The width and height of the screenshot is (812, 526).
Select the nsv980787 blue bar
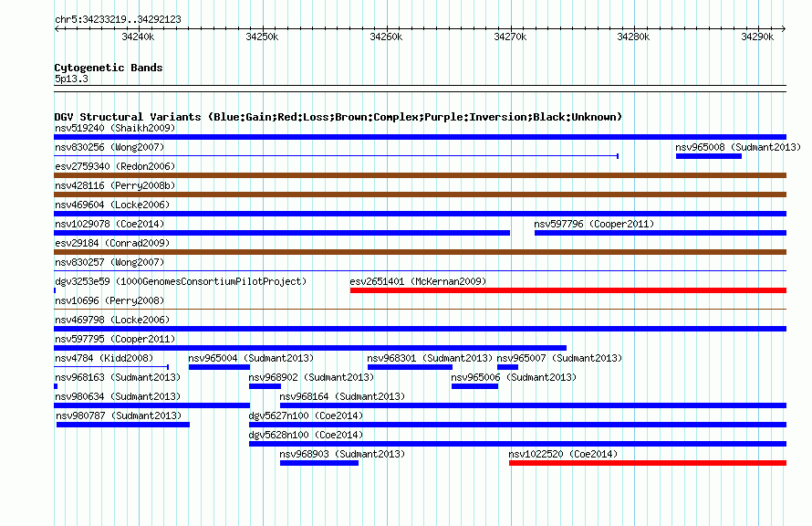tap(123, 425)
